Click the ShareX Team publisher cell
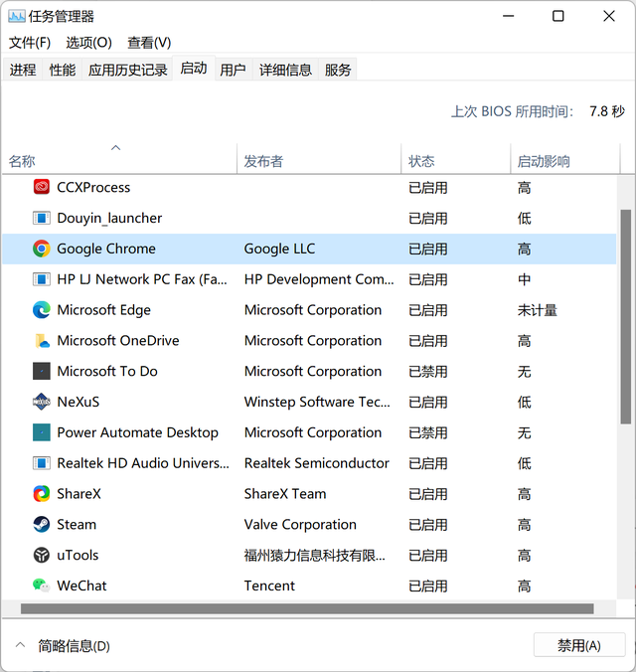This screenshot has width=636, height=672. coord(285,494)
